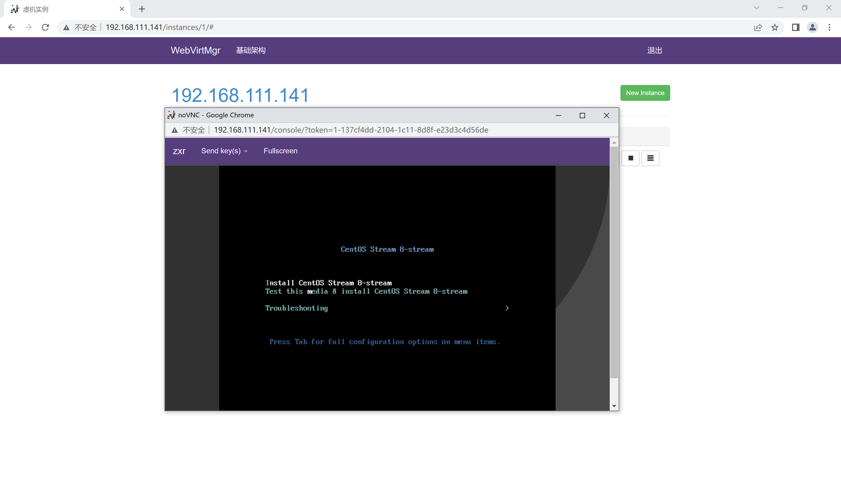This screenshot has height=504, width=841.
Task: Click the New Instance button
Action: 645,93
